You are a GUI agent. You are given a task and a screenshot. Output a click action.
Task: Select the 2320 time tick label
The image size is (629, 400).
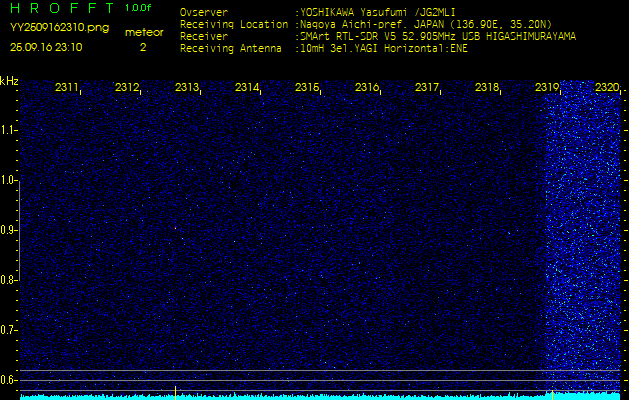[606, 88]
